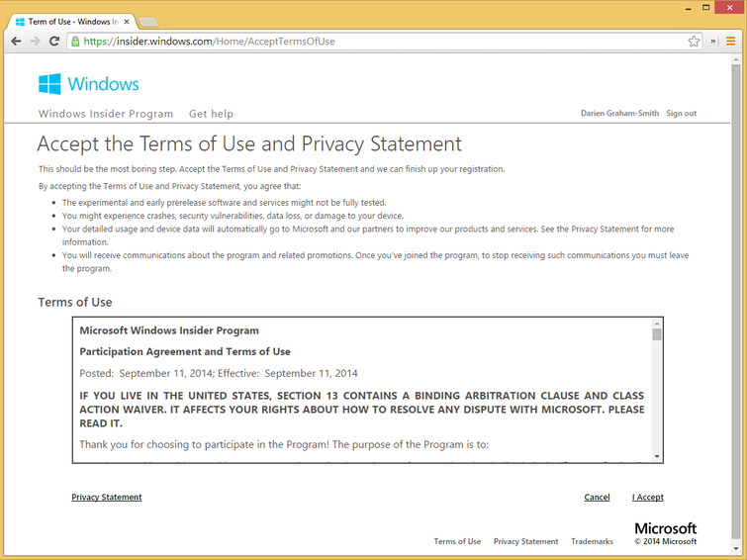Click the page scroll down arrow

point(736,549)
